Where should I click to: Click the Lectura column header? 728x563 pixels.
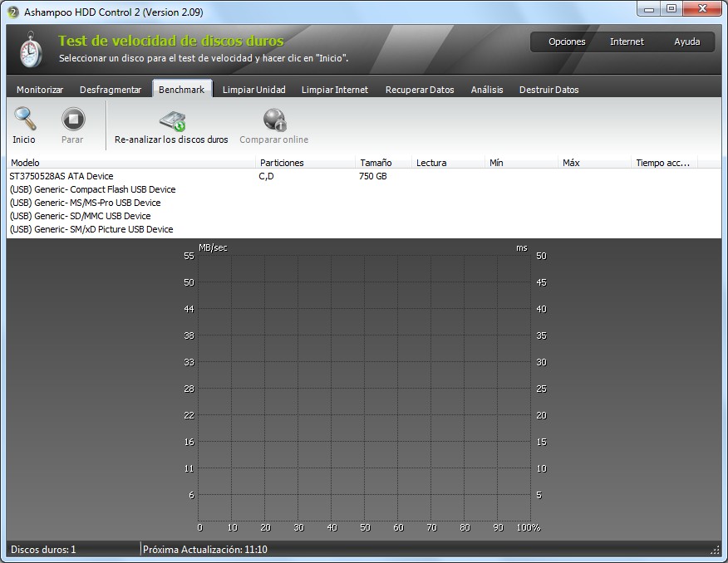pyautogui.click(x=448, y=163)
